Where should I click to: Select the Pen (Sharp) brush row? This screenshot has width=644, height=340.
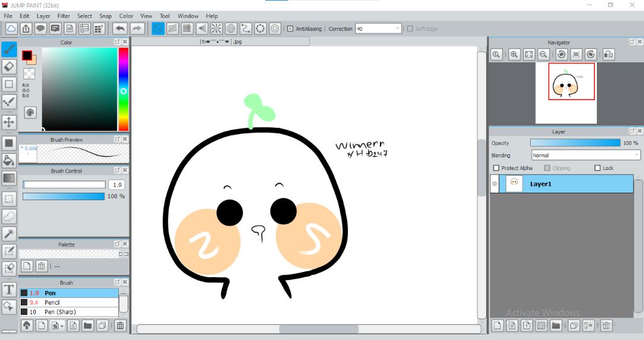click(x=69, y=312)
